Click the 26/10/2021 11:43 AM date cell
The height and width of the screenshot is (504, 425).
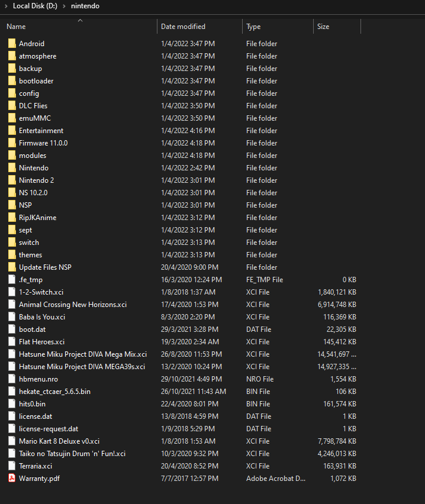[194, 392]
